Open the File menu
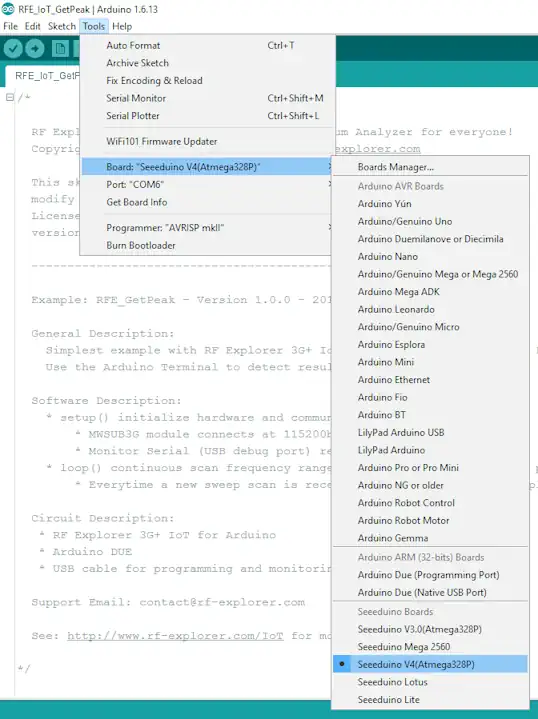 [x=10, y=26]
